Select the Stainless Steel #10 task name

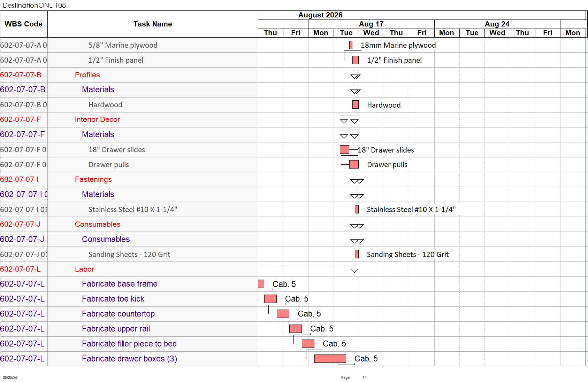tap(133, 210)
